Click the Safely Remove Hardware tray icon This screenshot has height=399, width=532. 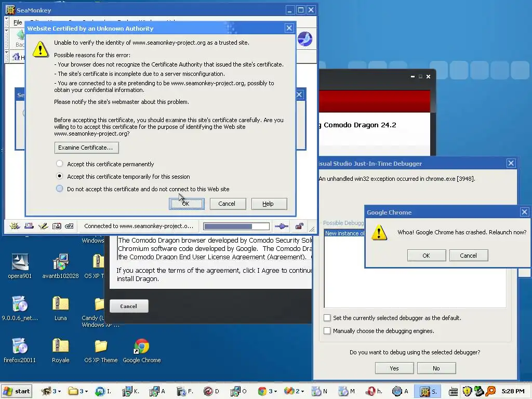click(478, 391)
